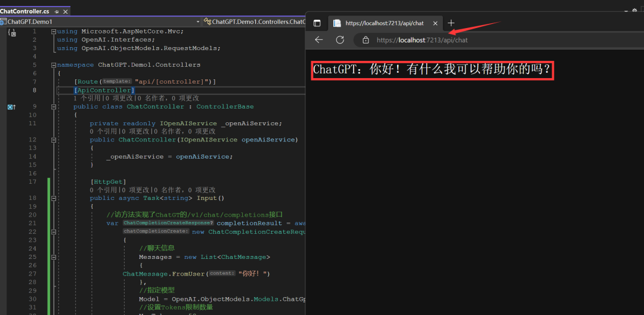Collapse the namespace block at line 5

click(54, 65)
